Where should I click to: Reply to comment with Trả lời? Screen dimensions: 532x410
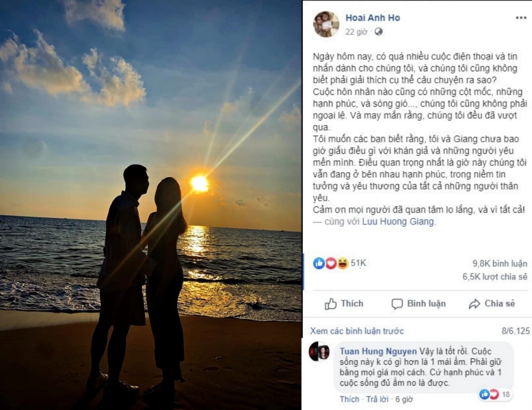tap(377, 399)
